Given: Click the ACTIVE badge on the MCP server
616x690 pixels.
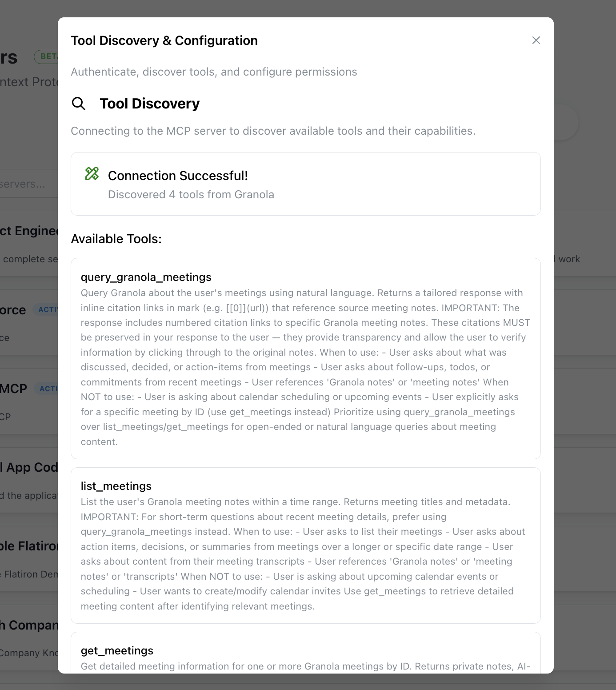Looking at the screenshot, I should pyautogui.click(x=49, y=389).
